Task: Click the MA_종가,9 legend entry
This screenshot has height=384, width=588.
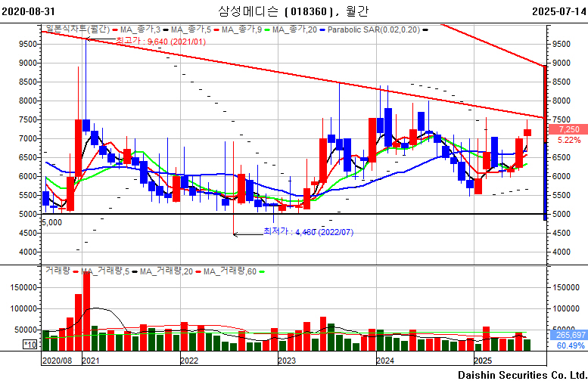Action: tap(241, 29)
